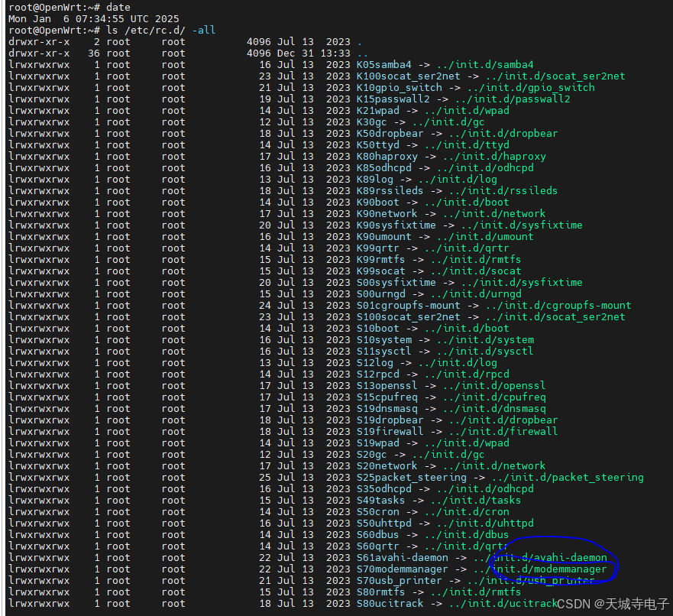Select the S01cgroupfs-mount entry
The width and height of the screenshot is (673, 616).
coord(406,305)
